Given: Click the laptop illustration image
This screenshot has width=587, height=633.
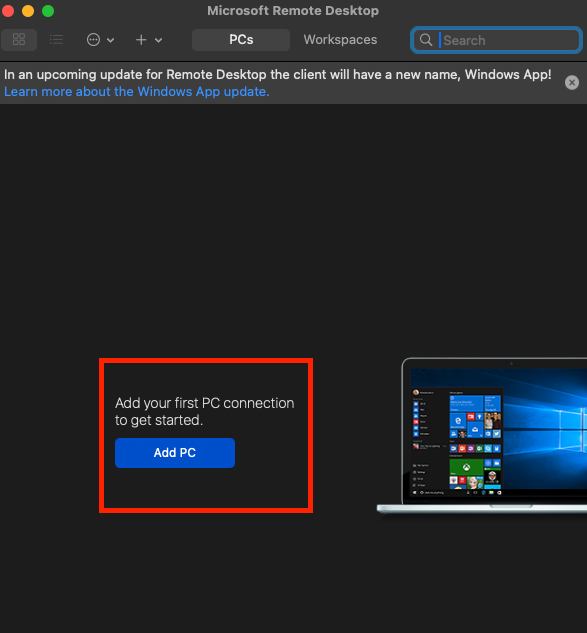Looking at the screenshot, I should pos(482,436).
